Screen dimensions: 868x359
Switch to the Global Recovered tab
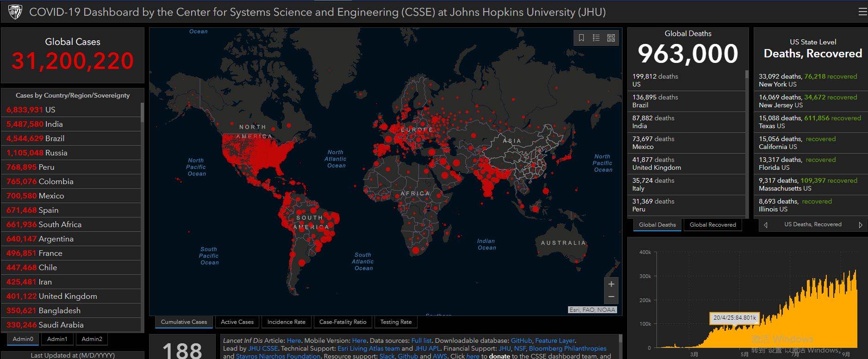pos(713,225)
